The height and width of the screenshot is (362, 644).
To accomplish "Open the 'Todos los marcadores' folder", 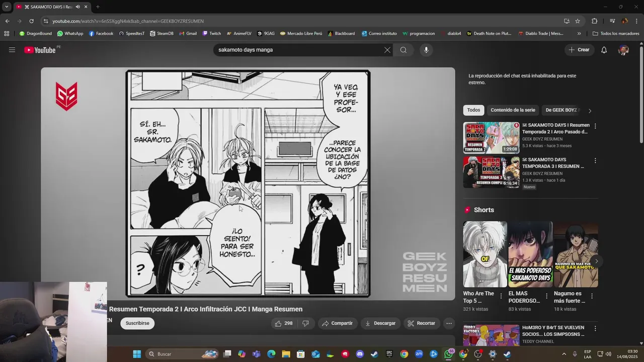I will tap(616, 34).
